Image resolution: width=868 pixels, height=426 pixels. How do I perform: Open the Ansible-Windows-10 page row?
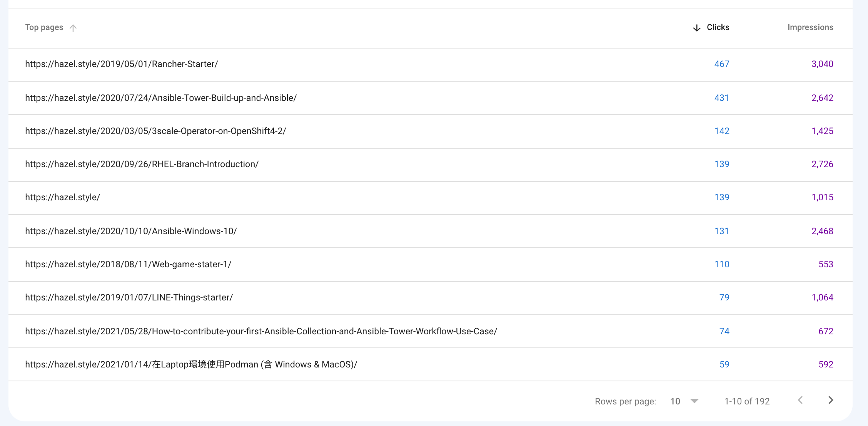tap(431, 231)
